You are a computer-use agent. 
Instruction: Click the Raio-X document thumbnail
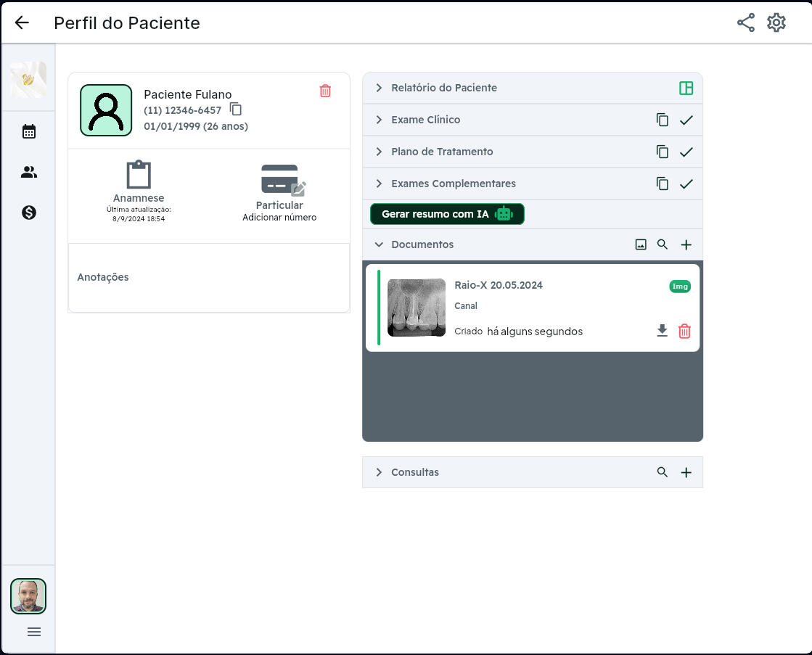coord(416,308)
